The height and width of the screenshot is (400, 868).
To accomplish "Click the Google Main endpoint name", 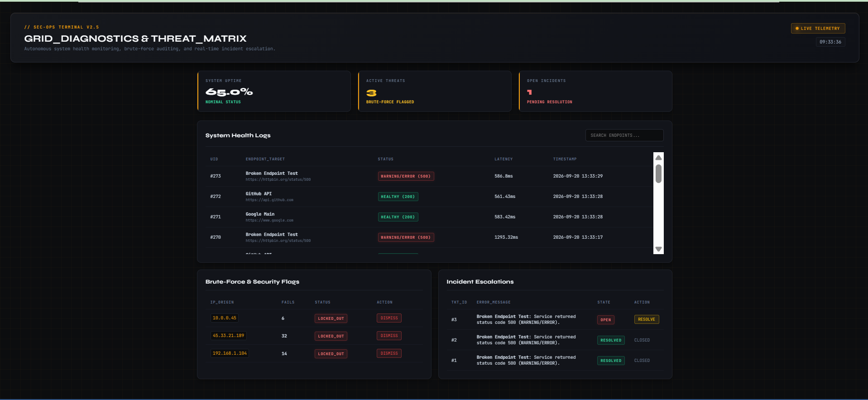I will tap(260, 214).
